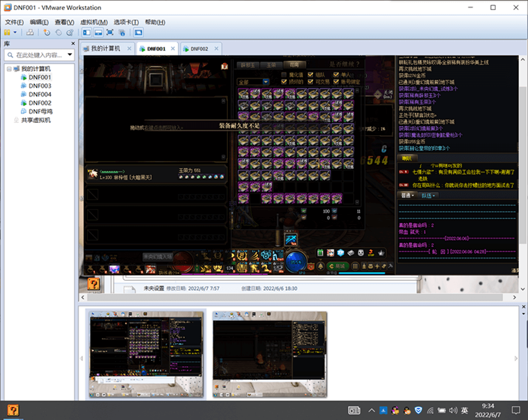528x420 pixels.
Task: Toggle the 账号绑定 checkbox in inventory
Action: (x=336, y=82)
